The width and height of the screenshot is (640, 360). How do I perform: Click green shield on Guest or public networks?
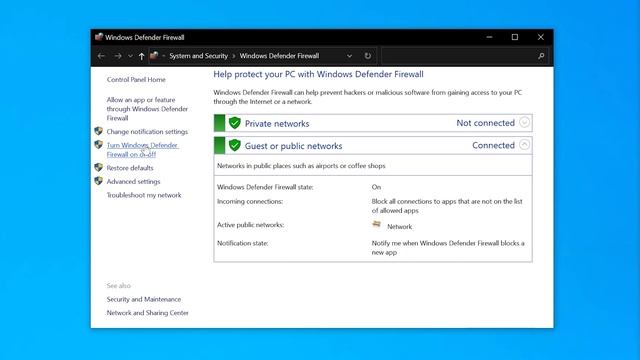235,145
